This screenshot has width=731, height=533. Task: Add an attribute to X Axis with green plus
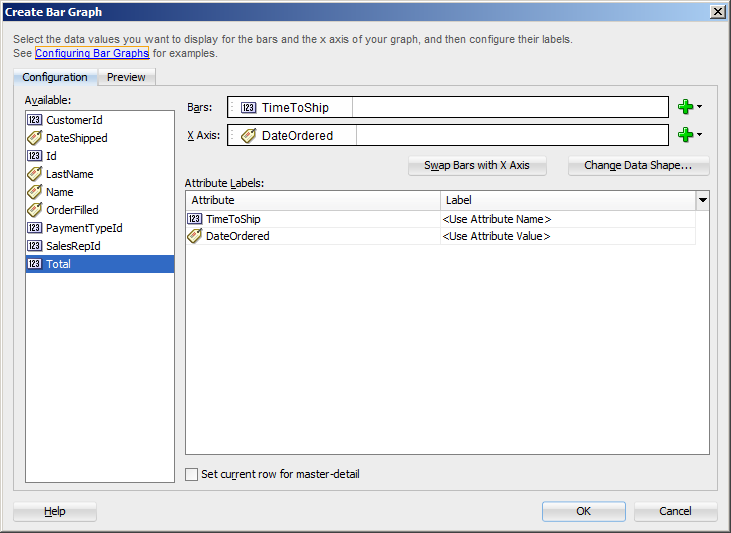(685, 135)
